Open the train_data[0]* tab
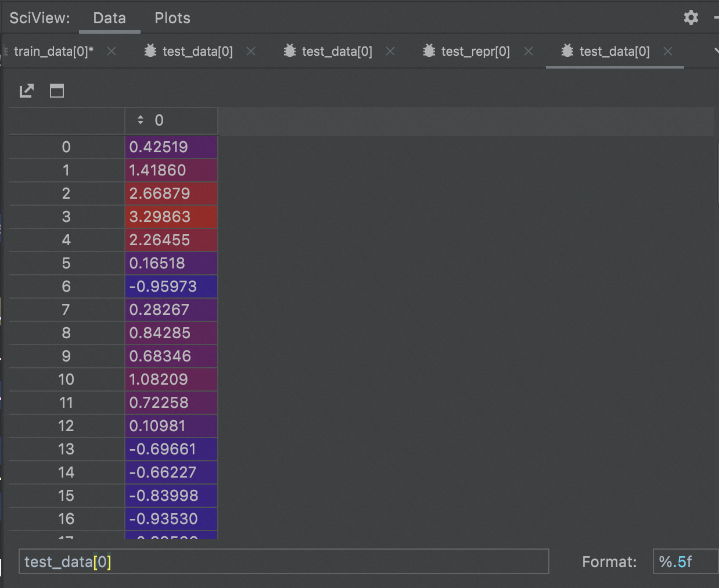This screenshot has width=719, height=588. (x=53, y=51)
